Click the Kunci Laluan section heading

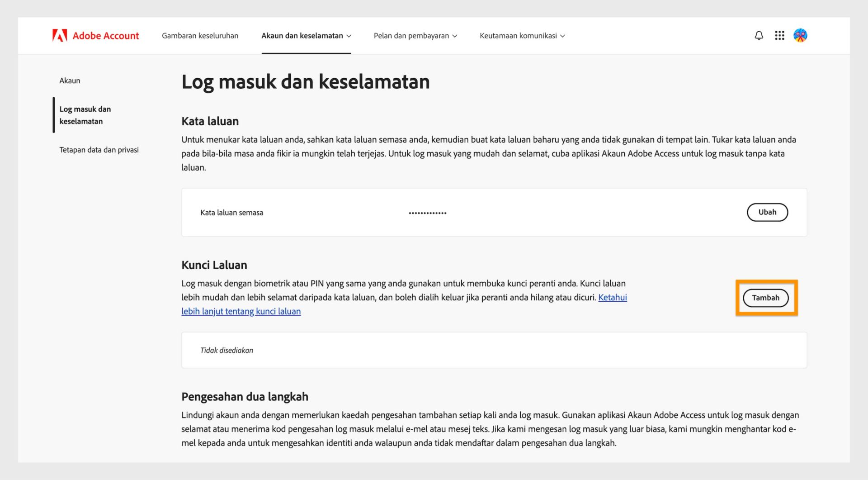(x=214, y=265)
